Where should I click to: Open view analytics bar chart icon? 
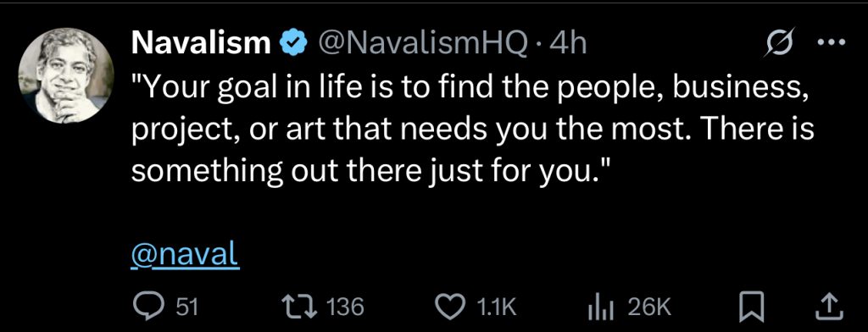pos(601,307)
